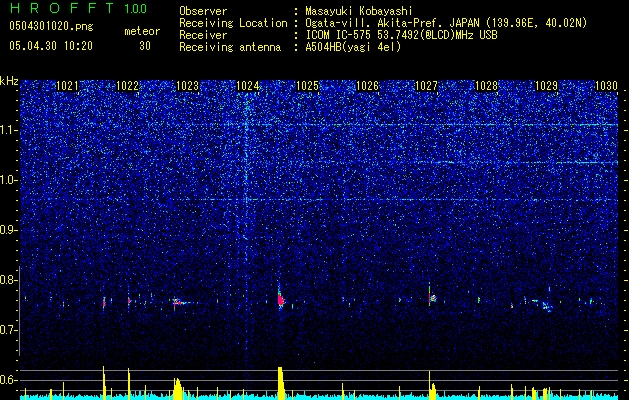Image resolution: width=629 pixels, height=400 pixels.
Task: Click the 1.0 kHz frequency label
Action: click(x=8, y=180)
